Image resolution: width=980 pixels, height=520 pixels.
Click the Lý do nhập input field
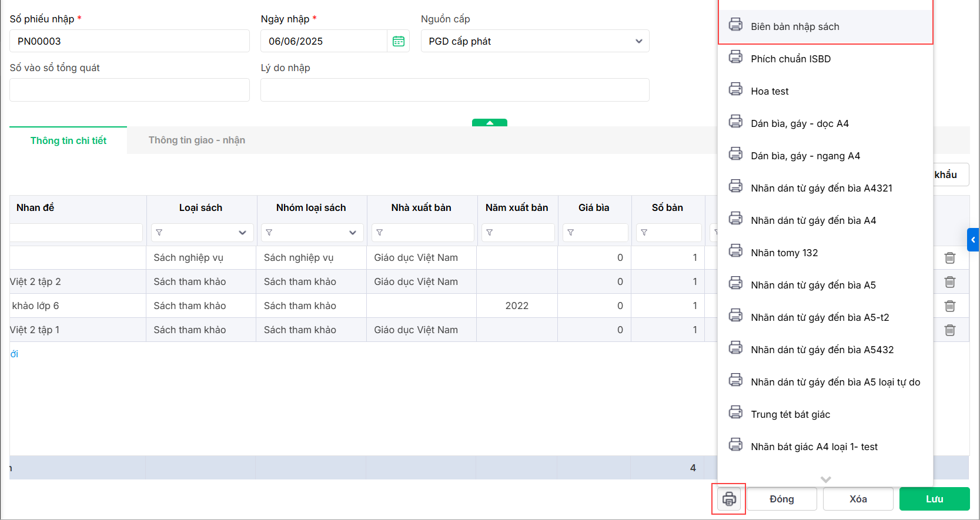pyautogui.click(x=454, y=90)
